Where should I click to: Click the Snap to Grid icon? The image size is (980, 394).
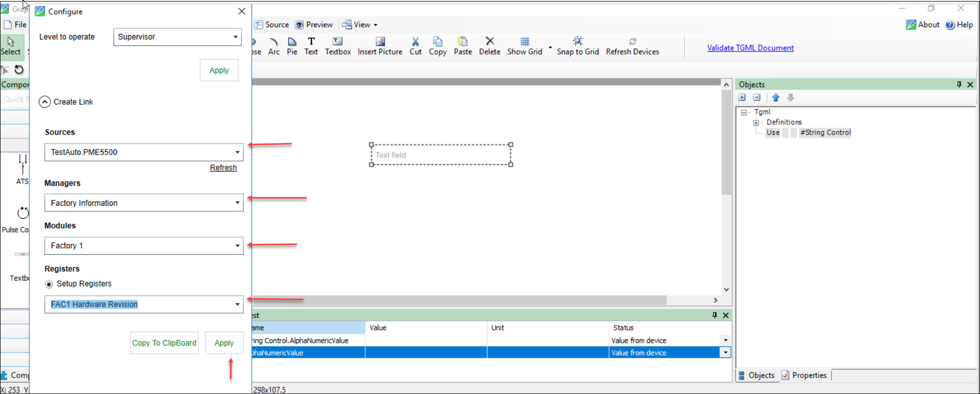tap(578, 42)
